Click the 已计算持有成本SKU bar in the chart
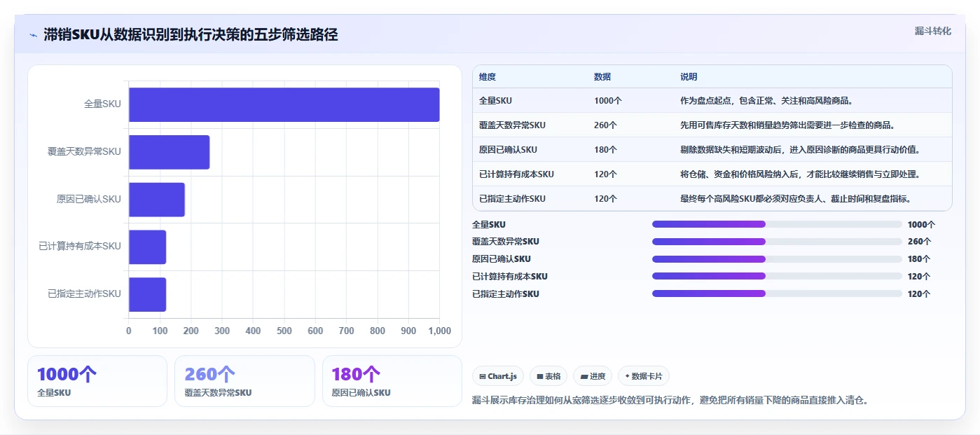The image size is (980, 435). (x=147, y=247)
